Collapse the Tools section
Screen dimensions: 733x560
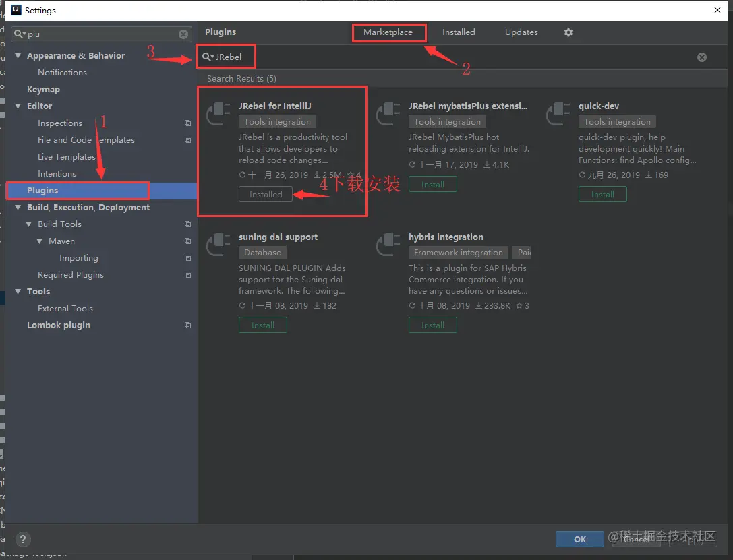tap(18, 291)
